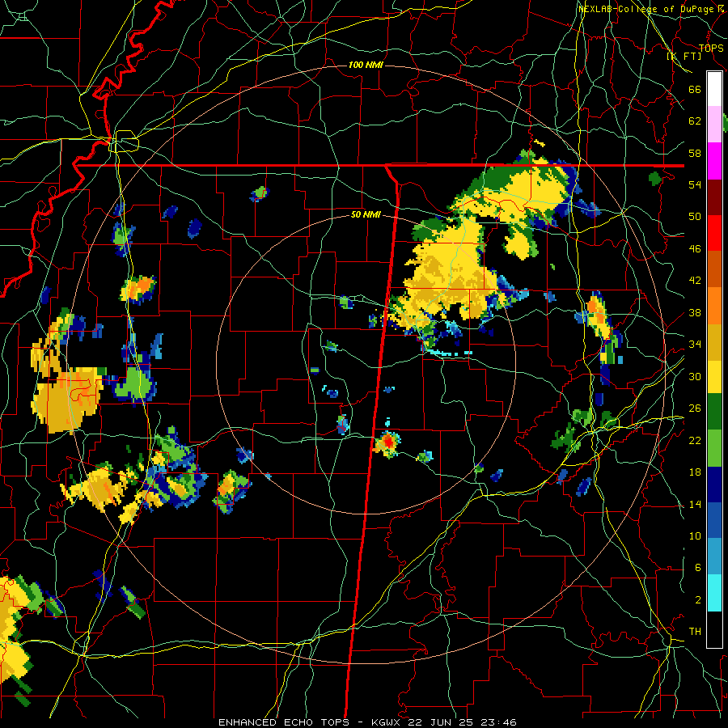Click the ENHANCED ECHO TOPS caption
Viewport: 728px width, 728px height.
tap(284, 722)
